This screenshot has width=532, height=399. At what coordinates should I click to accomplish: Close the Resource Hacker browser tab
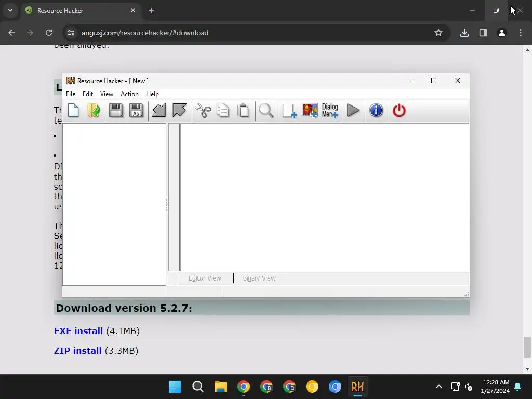133,10
